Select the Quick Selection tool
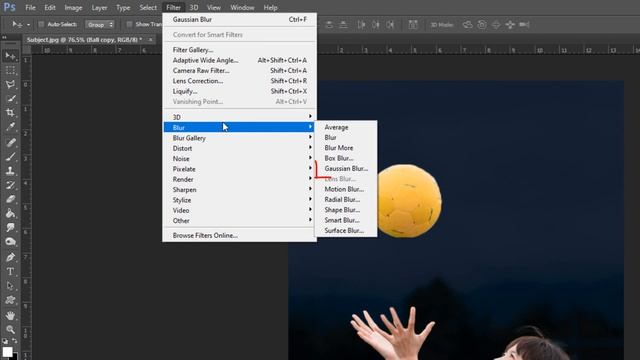The width and height of the screenshot is (640, 360). point(10,98)
